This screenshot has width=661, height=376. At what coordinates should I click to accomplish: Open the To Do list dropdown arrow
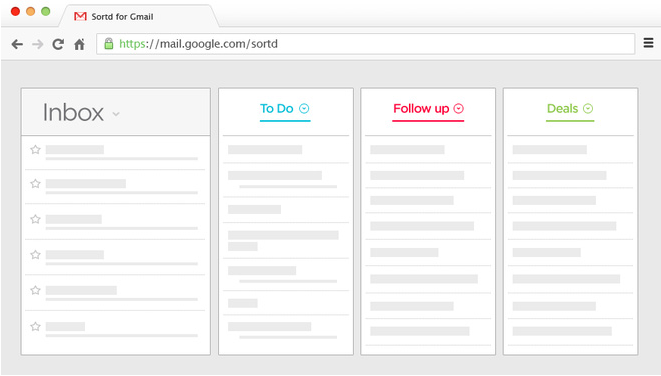coord(304,109)
